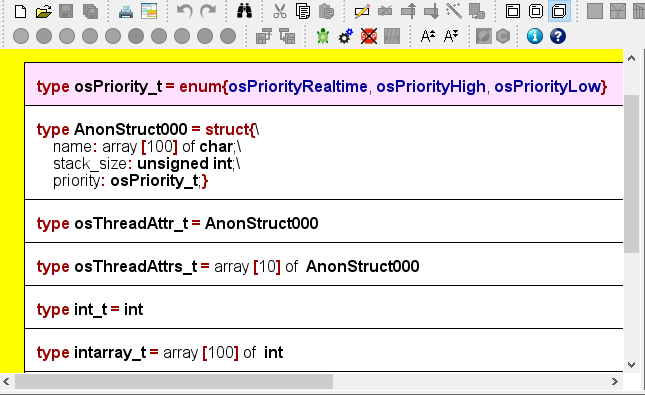Select the rounded-corner diagram box icon
The image size is (645, 395).
point(536,12)
